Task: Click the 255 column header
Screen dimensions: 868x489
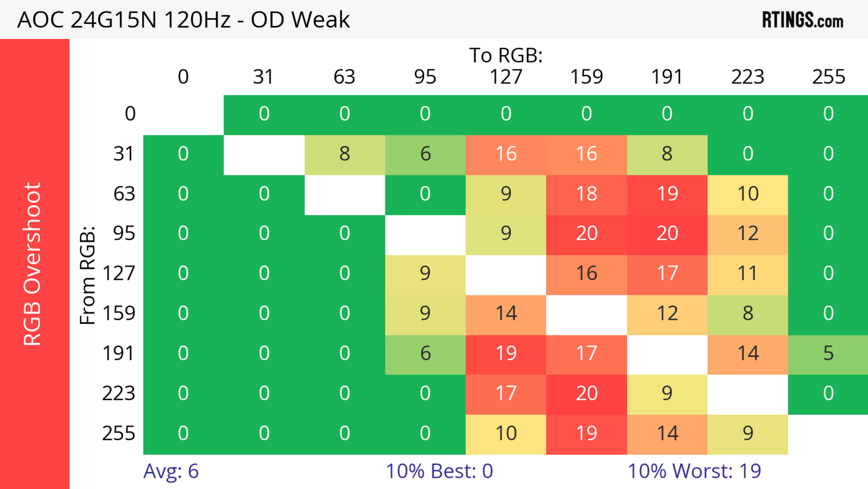Action: tap(829, 77)
